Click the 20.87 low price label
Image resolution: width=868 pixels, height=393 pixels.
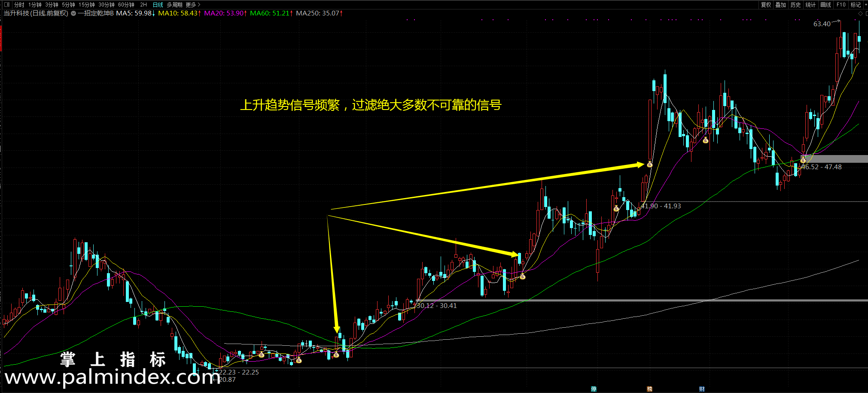(227, 380)
